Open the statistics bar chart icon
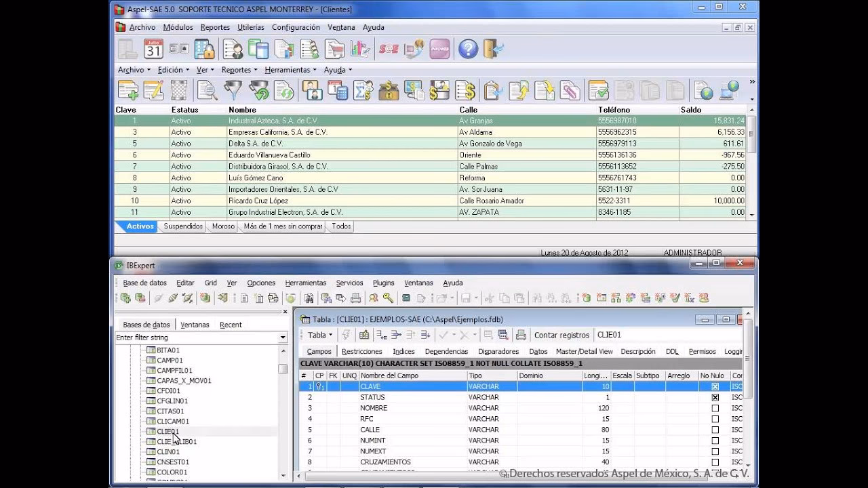This screenshot has width=868, height=488. tap(359, 49)
